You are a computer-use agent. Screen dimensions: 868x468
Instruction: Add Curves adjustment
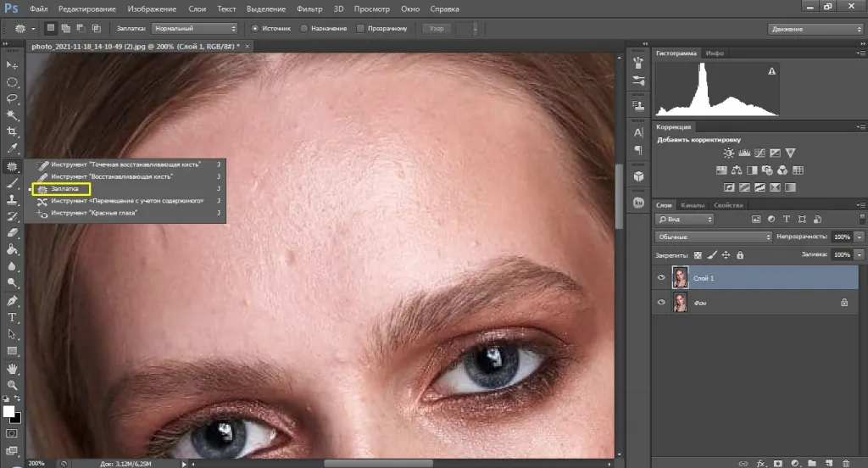(759, 153)
